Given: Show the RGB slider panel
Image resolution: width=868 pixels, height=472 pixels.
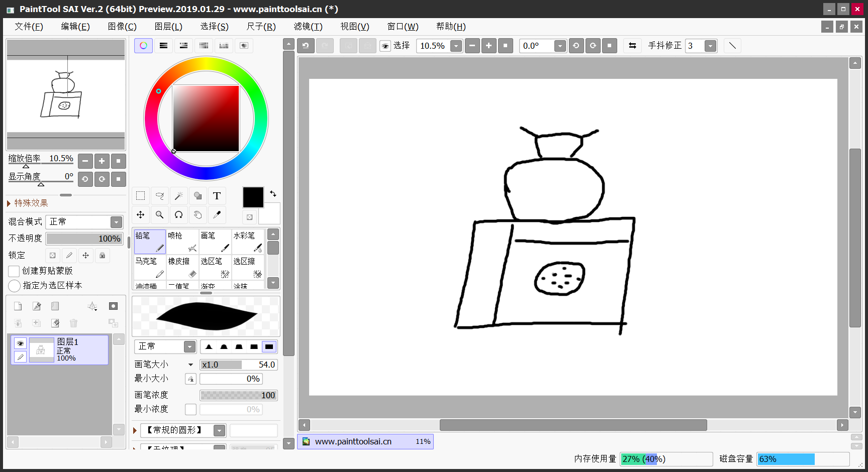Looking at the screenshot, I should pyautogui.click(x=163, y=46).
